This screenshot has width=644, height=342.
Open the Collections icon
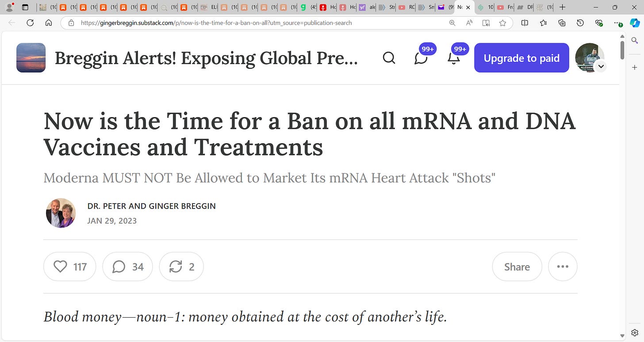(x=562, y=23)
